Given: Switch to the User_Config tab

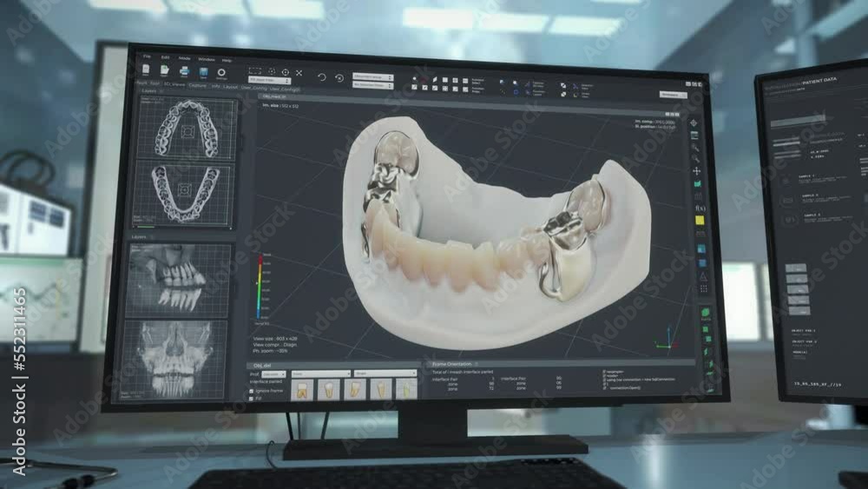Looking at the screenshot, I should [253, 88].
